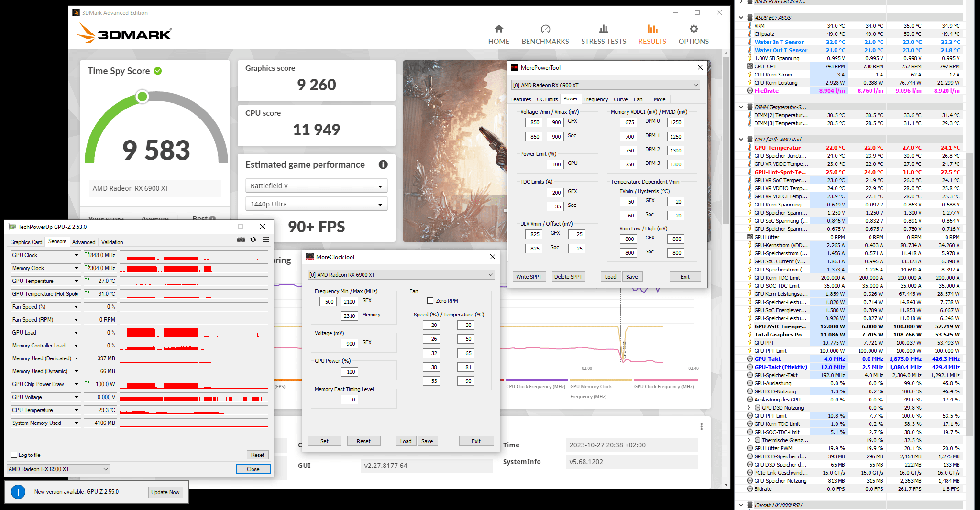
Task: Click the clock icon next to Fließrate
Action: click(x=749, y=91)
